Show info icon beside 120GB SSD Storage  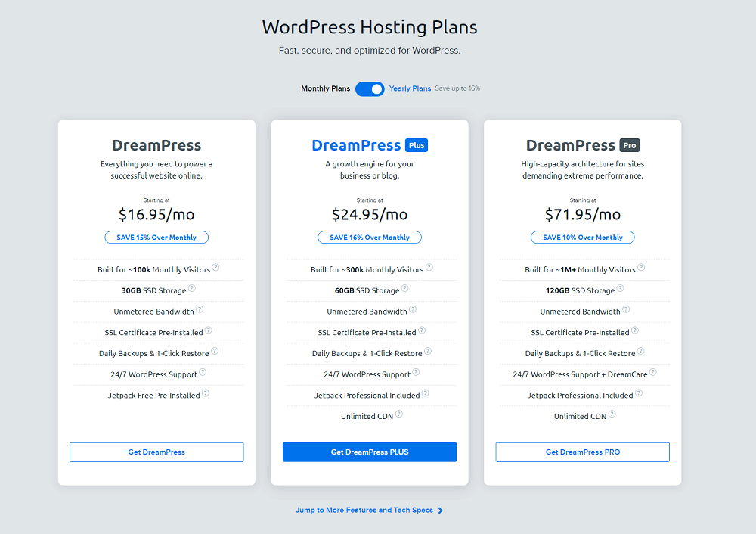(621, 288)
